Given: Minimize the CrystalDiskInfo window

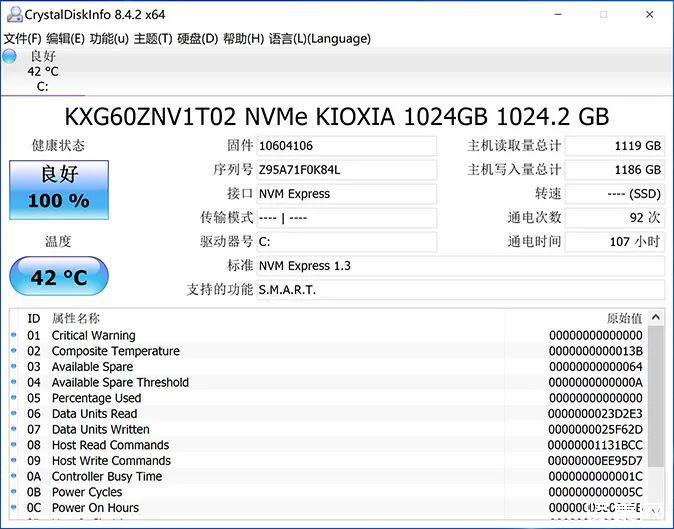Looking at the screenshot, I should [x=558, y=15].
